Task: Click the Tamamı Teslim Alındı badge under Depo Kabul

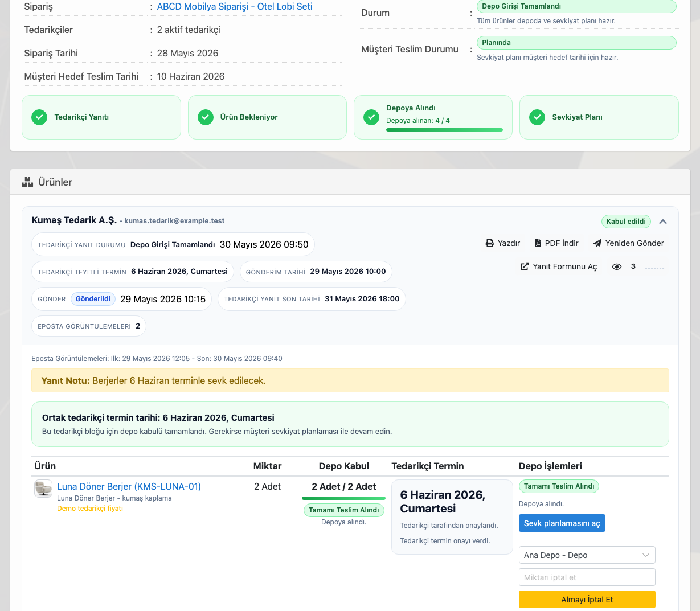Action: point(343,510)
